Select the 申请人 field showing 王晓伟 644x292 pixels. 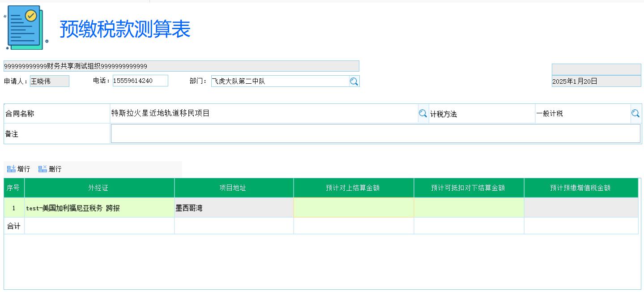coord(49,81)
